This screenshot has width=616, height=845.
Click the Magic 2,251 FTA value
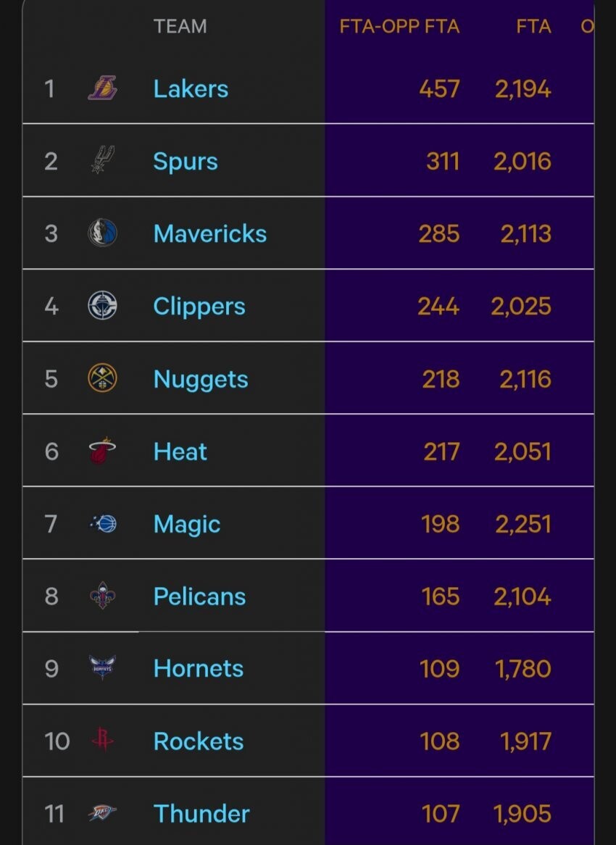(x=523, y=525)
